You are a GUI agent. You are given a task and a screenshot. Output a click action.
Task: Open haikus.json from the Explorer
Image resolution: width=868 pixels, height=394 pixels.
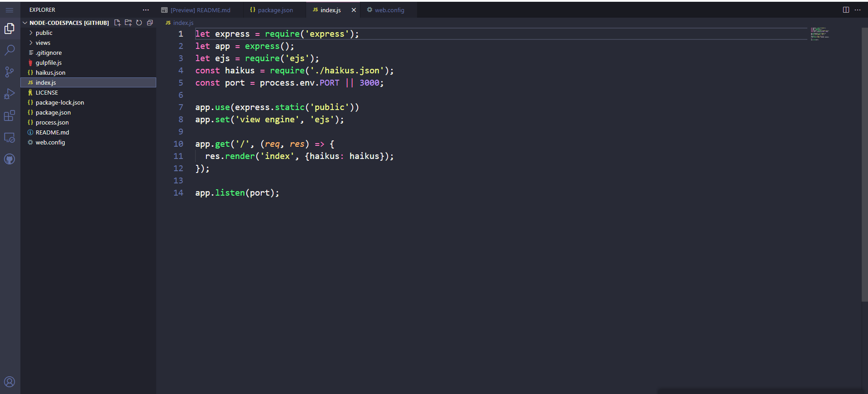point(88,72)
